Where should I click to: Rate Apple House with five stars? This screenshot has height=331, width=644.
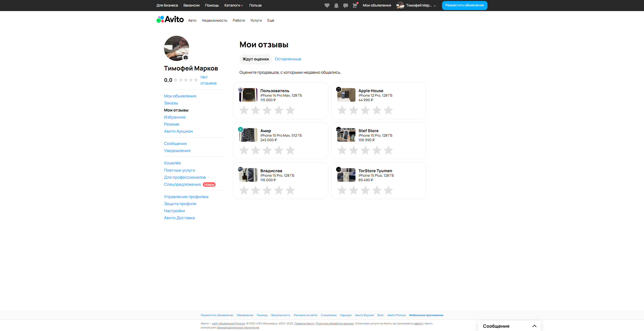pyautogui.click(x=388, y=110)
